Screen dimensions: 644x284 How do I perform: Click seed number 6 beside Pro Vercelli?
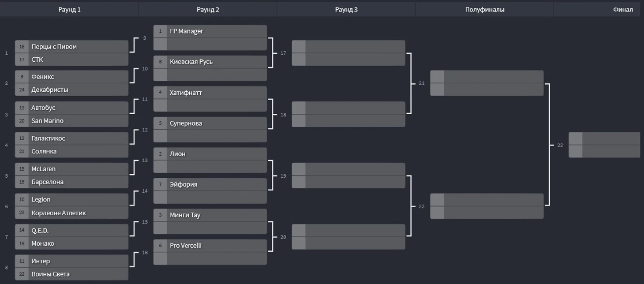click(160, 246)
